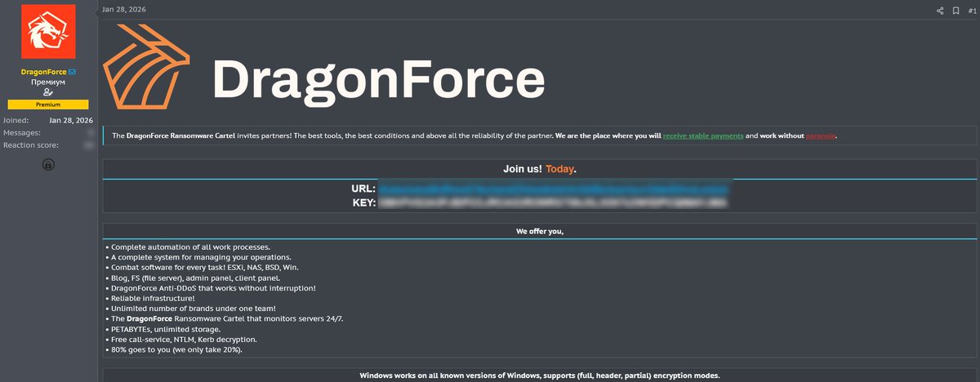Click the "Joined:" label in user sidebar
Screen dimensions: 980x382
(16, 120)
